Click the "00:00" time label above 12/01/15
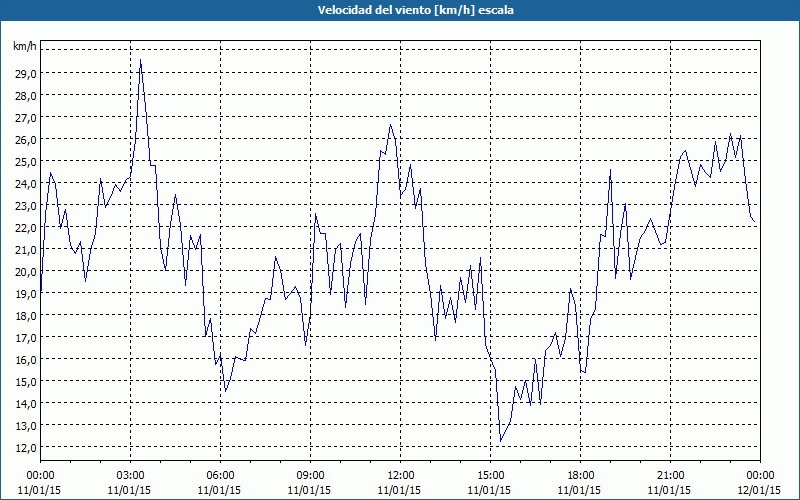The height and width of the screenshot is (500, 800). point(760,476)
